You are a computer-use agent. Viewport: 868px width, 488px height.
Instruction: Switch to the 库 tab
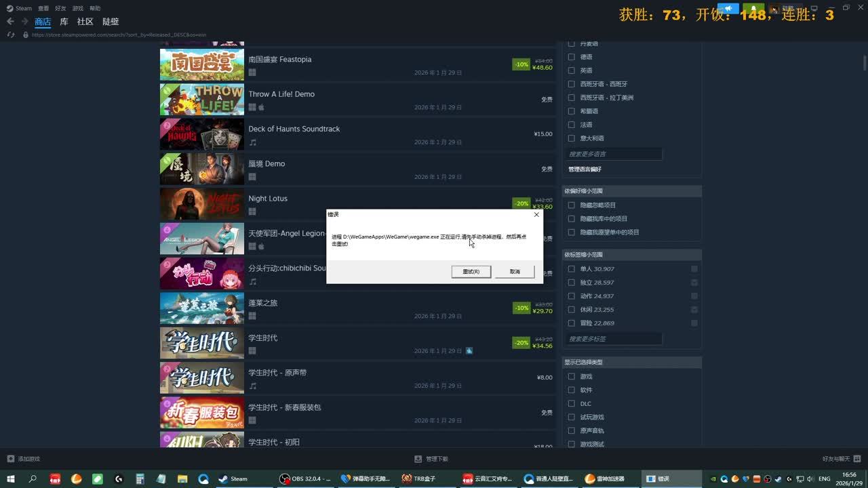click(64, 22)
